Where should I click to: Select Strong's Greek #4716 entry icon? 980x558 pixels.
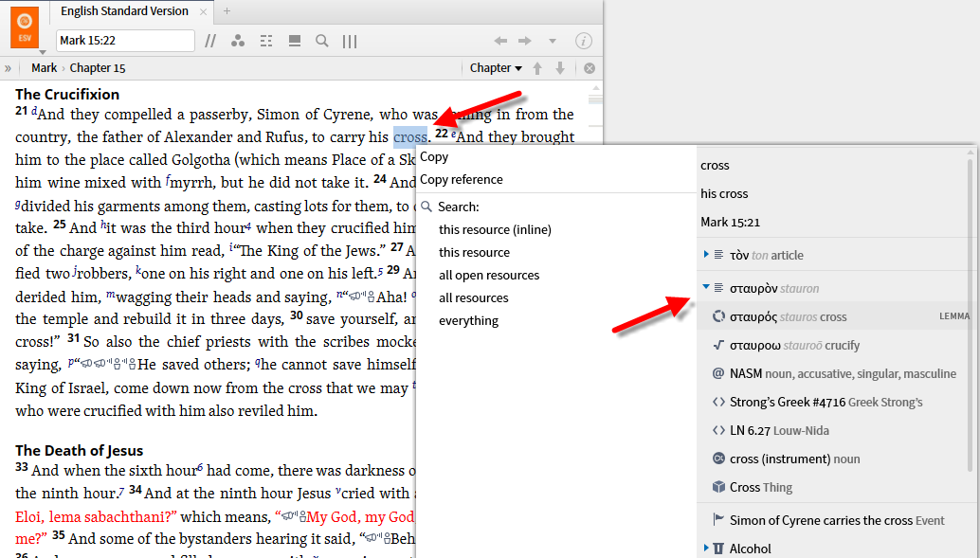click(718, 402)
